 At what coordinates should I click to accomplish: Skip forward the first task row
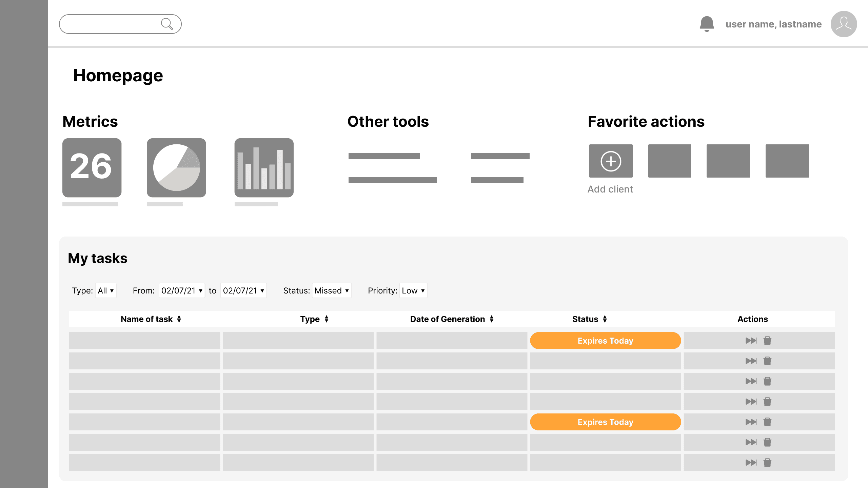coord(751,341)
